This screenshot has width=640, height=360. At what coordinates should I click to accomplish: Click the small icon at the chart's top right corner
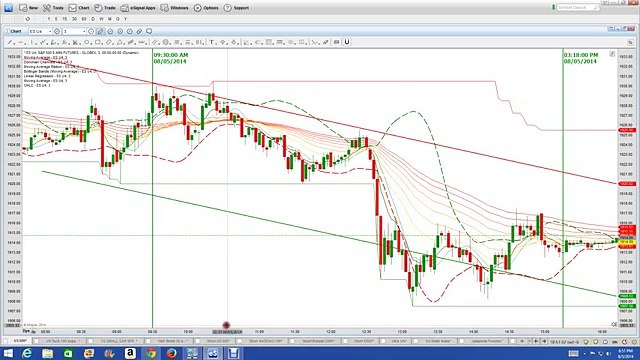click(612, 54)
